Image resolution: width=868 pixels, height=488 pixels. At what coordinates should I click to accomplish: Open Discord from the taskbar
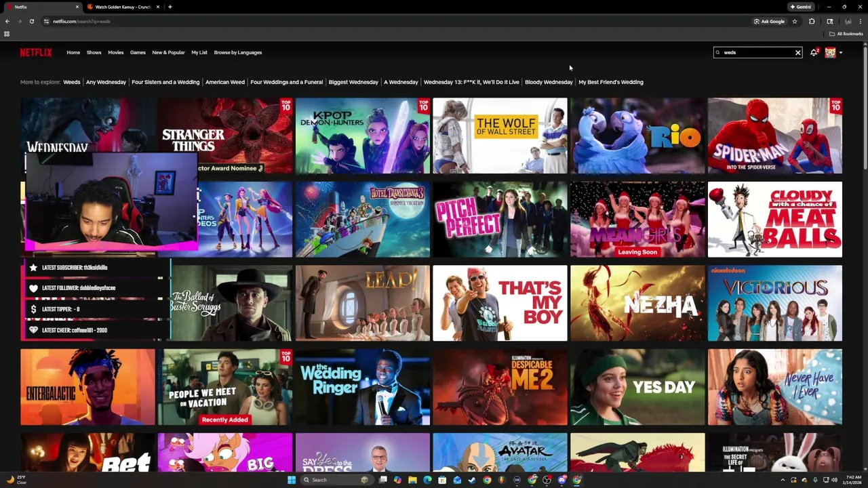562,480
